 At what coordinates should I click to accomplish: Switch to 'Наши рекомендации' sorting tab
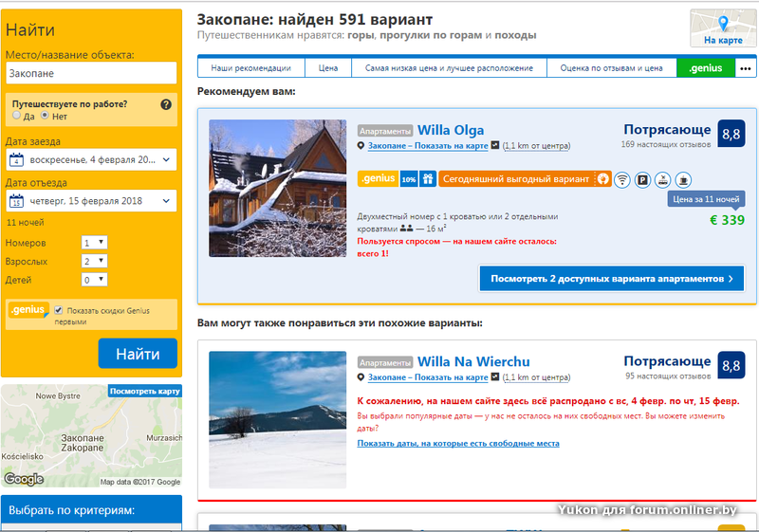(x=251, y=68)
